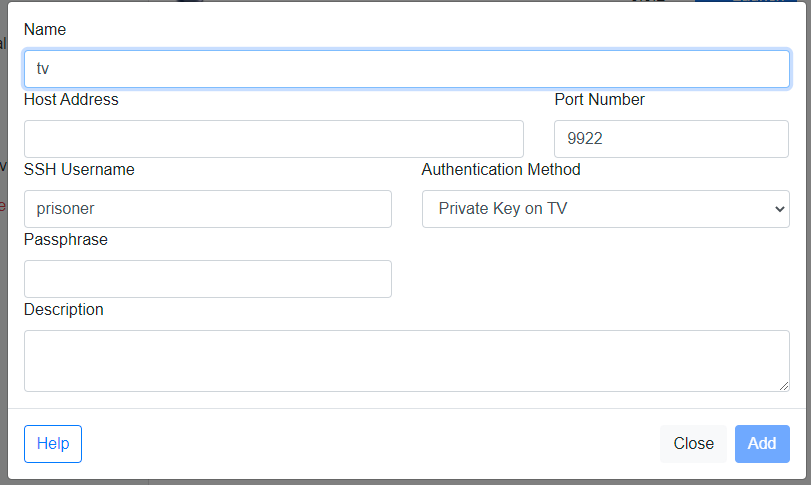This screenshot has width=811, height=485.
Task: Focus the empty Passphrase field
Action: (x=208, y=279)
